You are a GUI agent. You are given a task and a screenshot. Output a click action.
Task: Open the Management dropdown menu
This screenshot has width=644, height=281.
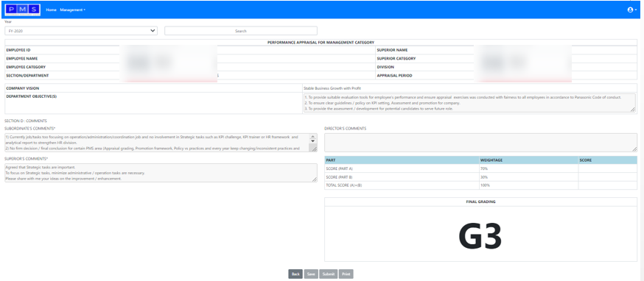pyautogui.click(x=73, y=10)
